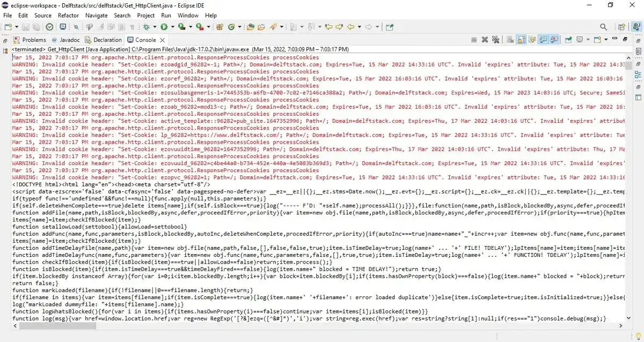The height and width of the screenshot is (342, 644).
Task: Click the Coverage run icon
Action: pyautogui.click(x=181, y=27)
